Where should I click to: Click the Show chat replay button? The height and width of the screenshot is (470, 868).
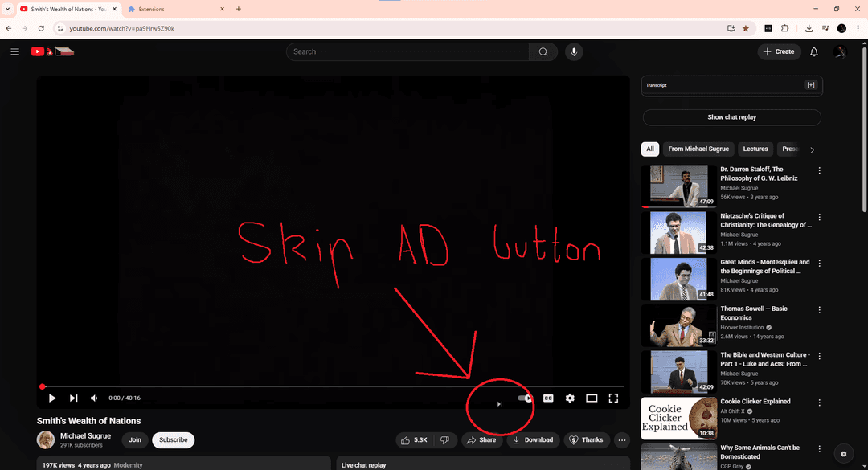tap(731, 117)
